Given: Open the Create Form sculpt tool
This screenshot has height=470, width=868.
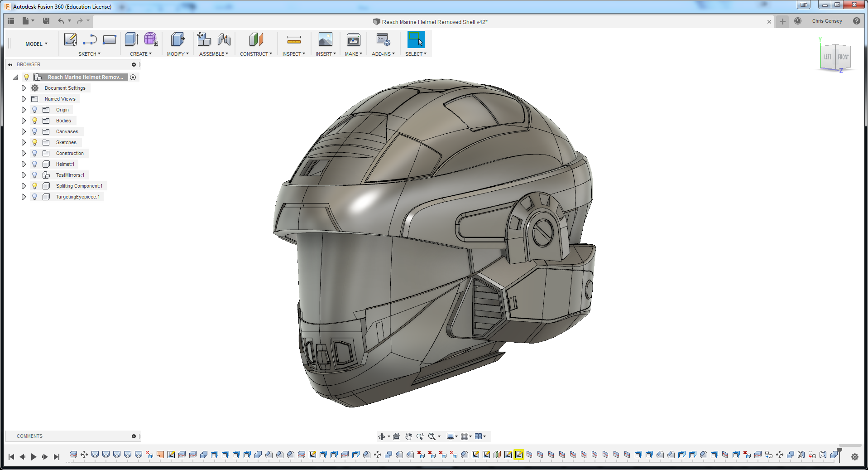Looking at the screenshot, I should pyautogui.click(x=151, y=40).
